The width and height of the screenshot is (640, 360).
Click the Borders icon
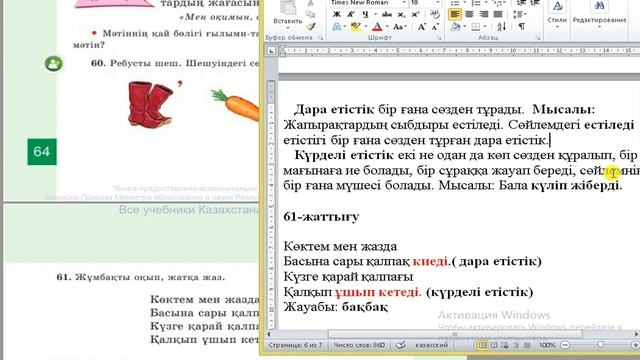(476, 27)
